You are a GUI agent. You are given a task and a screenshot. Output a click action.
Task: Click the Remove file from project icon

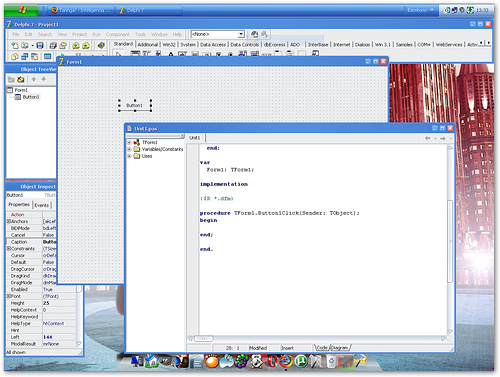86,45
